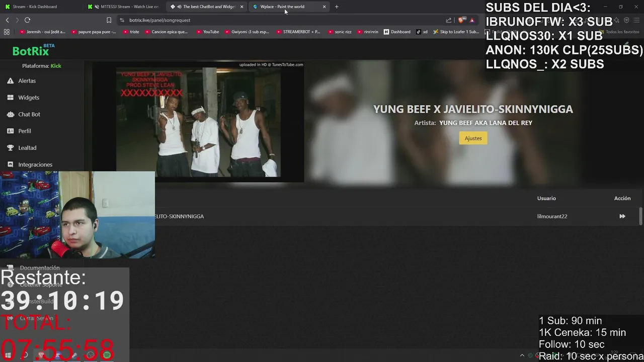Open a new browser tab
Image resolution: width=644 pixels, height=362 pixels.
coord(337,7)
